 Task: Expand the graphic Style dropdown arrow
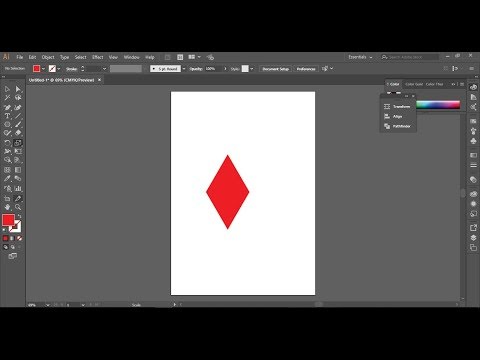[252, 69]
